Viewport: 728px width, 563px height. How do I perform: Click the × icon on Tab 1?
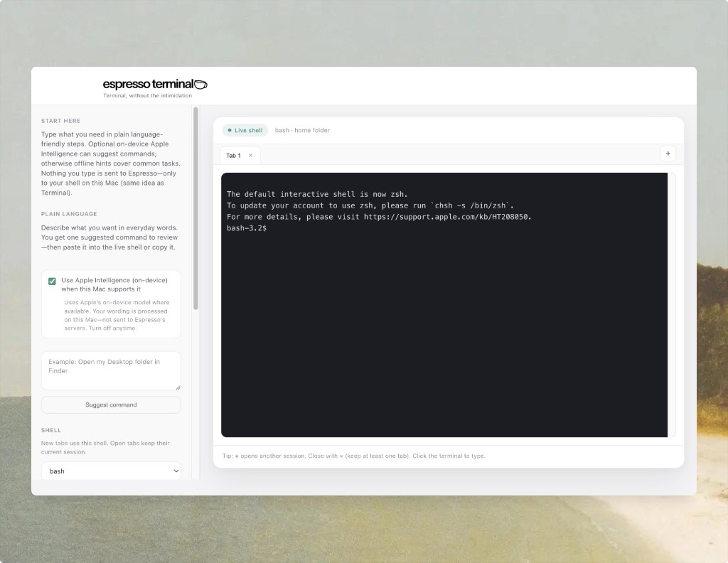250,155
